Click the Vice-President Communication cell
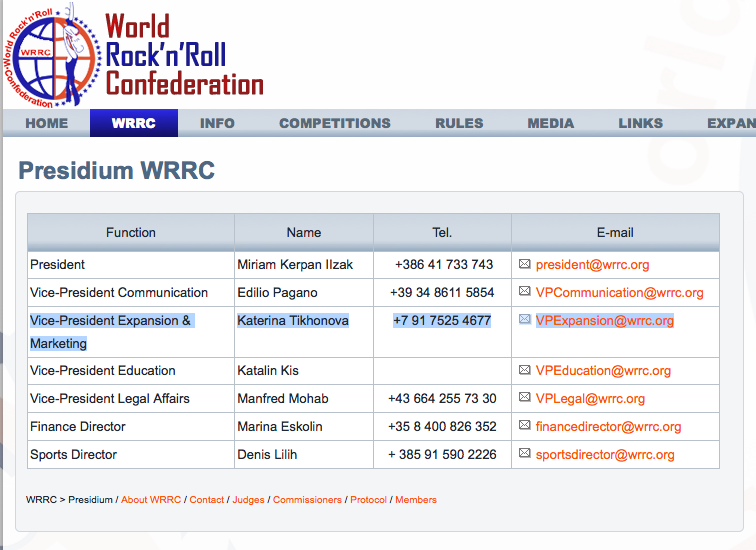The height and width of the screenshot is (550, 756). pos(131,293)
